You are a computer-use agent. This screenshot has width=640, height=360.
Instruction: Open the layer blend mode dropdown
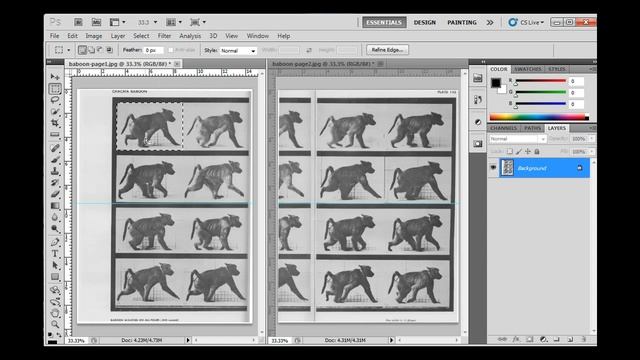pyautogui.click(x=518, y=139)
